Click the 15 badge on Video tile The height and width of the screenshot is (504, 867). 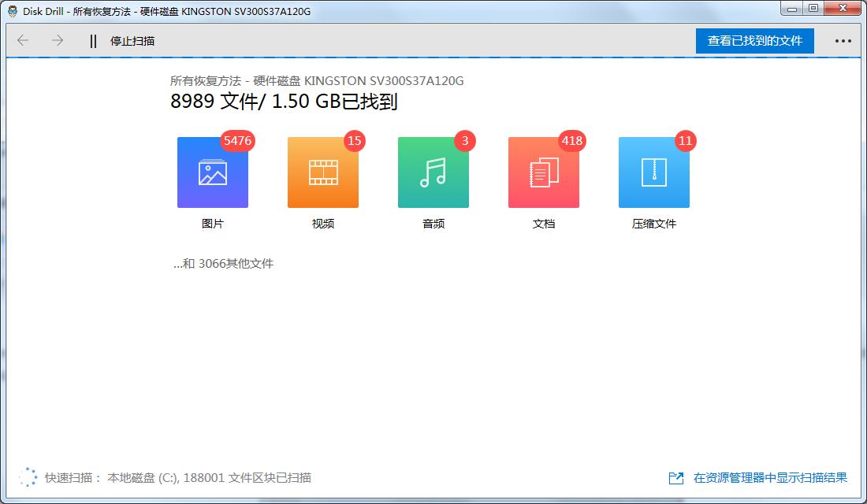click(x=355, y=140)
